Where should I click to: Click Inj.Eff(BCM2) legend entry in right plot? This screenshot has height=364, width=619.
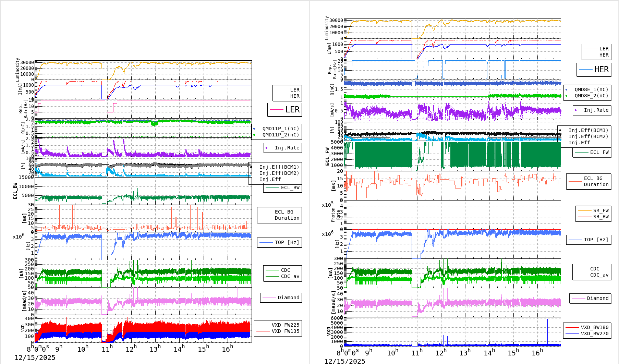[588, 136]
